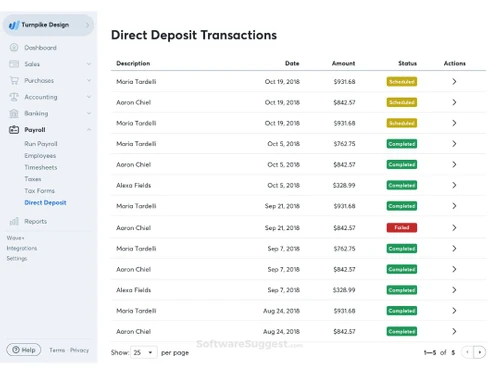Expand the Accounting menu chevron
Image resolution: width=500 pixels, height=375 pixels.
pos(89,97)
